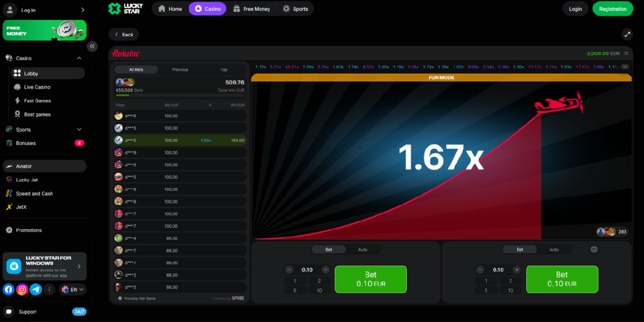644x322 pixels.
Task: Open Facebook social link
Action: click(9, 289)
